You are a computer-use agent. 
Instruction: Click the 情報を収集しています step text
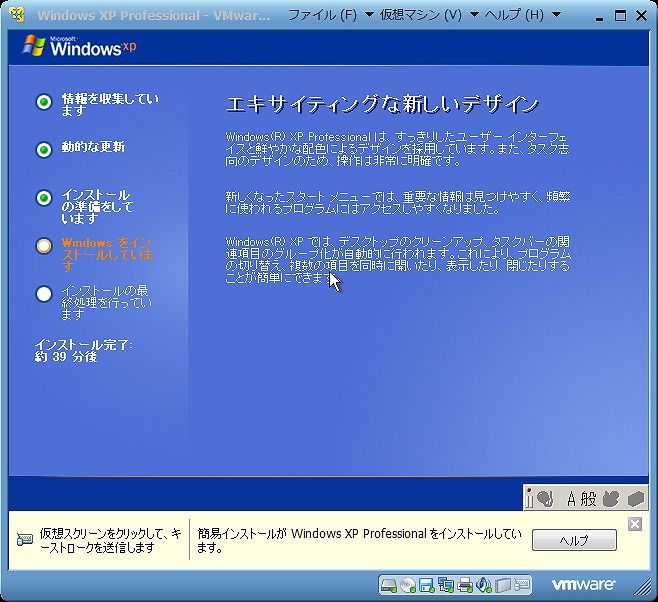[110, 104]
